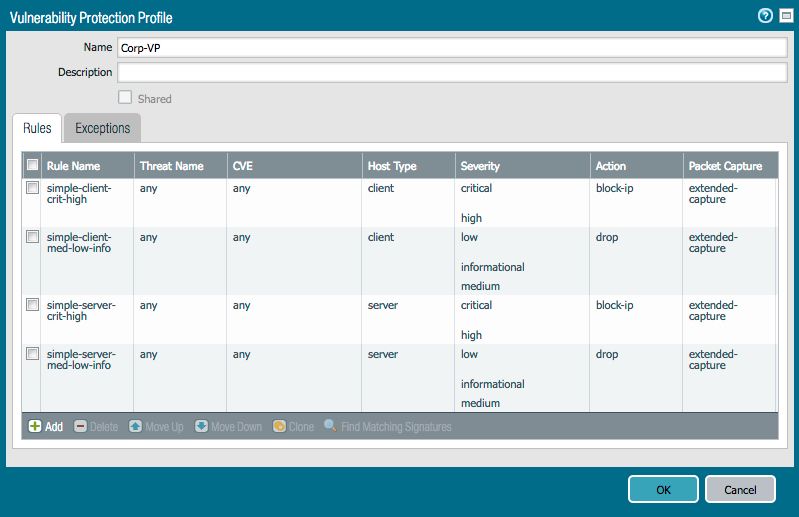799x517 pixels.
Task: Open rule 'simple-client-crit-high'
Action: [x=79, y=194]
